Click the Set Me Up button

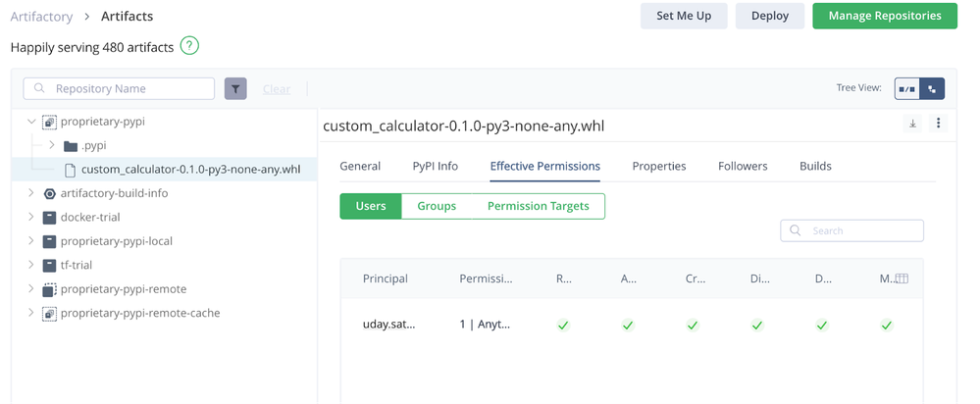[x=683, y=16]
